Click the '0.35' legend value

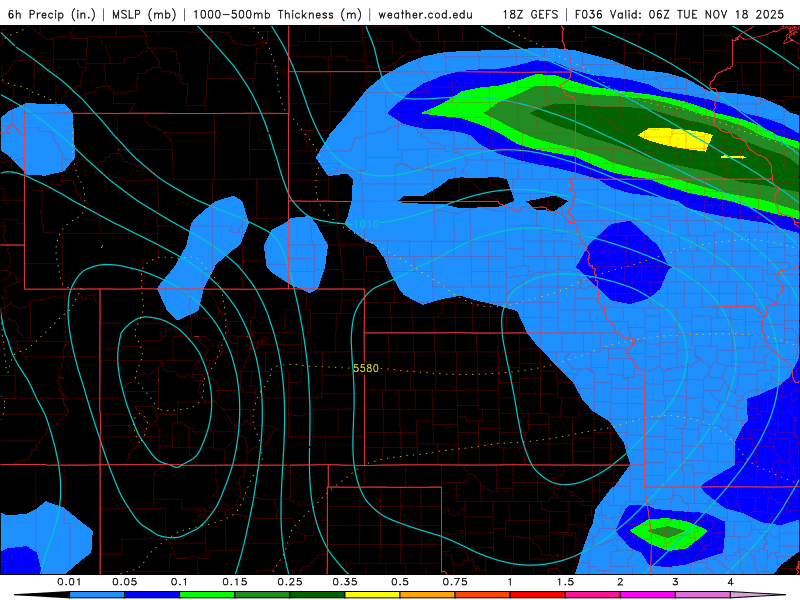coord(345,582)
